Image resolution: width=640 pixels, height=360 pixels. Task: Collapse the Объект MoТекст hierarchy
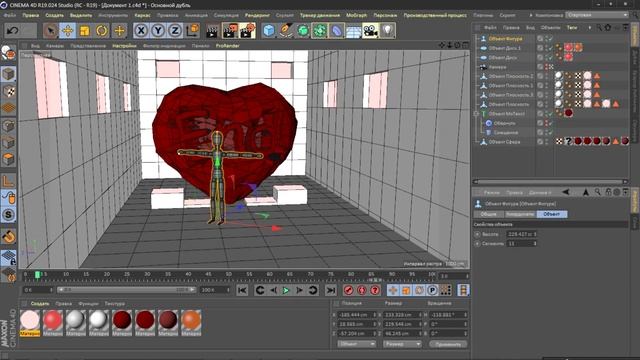click(476, 114)
